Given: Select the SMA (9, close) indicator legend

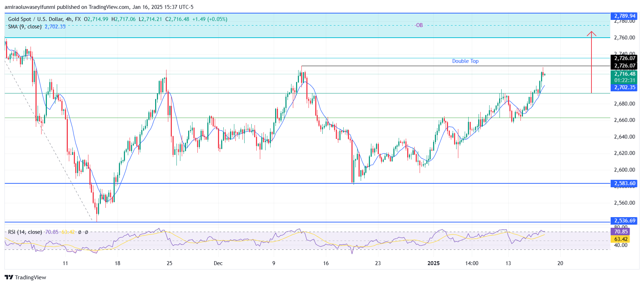Looking at the screenshot, I should 25,27.
